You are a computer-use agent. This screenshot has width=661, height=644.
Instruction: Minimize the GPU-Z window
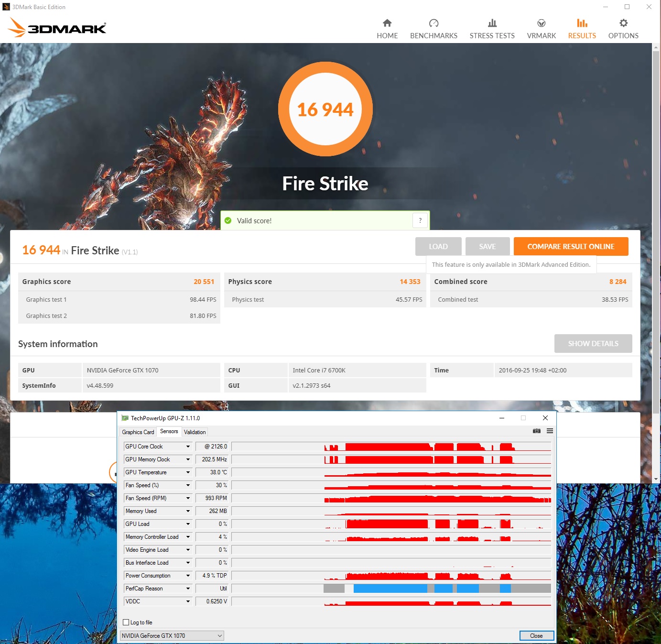pos(502,418)
